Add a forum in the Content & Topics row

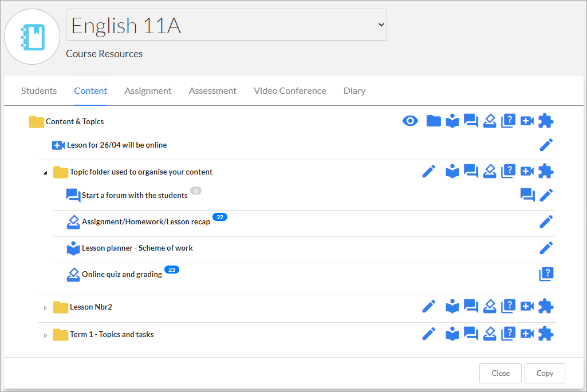click(471, 121)
